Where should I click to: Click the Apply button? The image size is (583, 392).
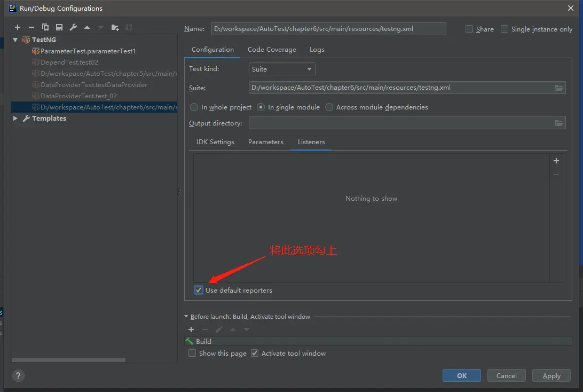[552, 375]
